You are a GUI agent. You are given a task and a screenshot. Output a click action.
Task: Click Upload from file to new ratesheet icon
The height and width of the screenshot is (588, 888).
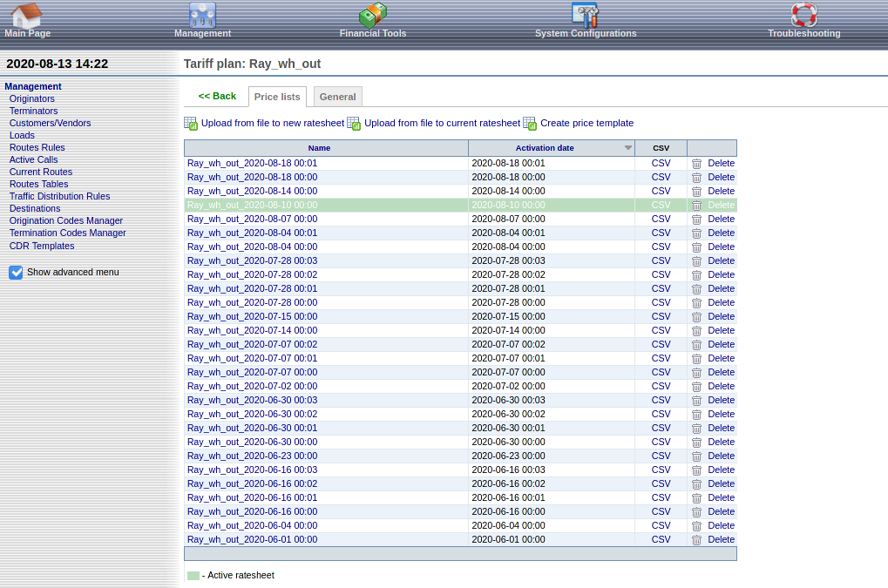[191, 124]
